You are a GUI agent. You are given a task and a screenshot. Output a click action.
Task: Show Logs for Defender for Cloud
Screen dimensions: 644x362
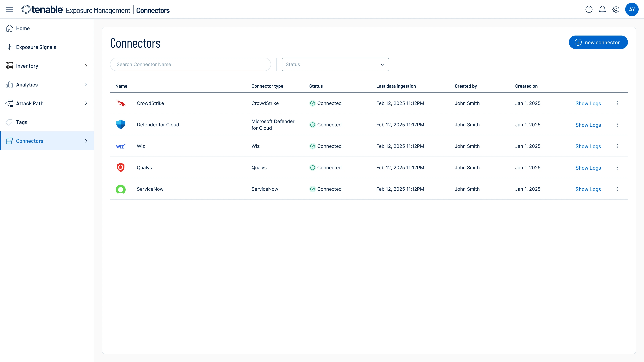[588, 125]
